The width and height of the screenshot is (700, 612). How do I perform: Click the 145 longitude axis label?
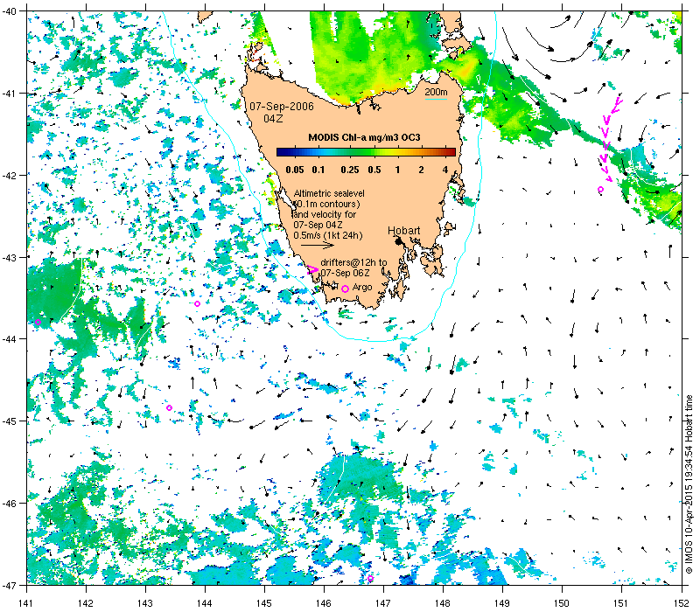pos(264,603)
